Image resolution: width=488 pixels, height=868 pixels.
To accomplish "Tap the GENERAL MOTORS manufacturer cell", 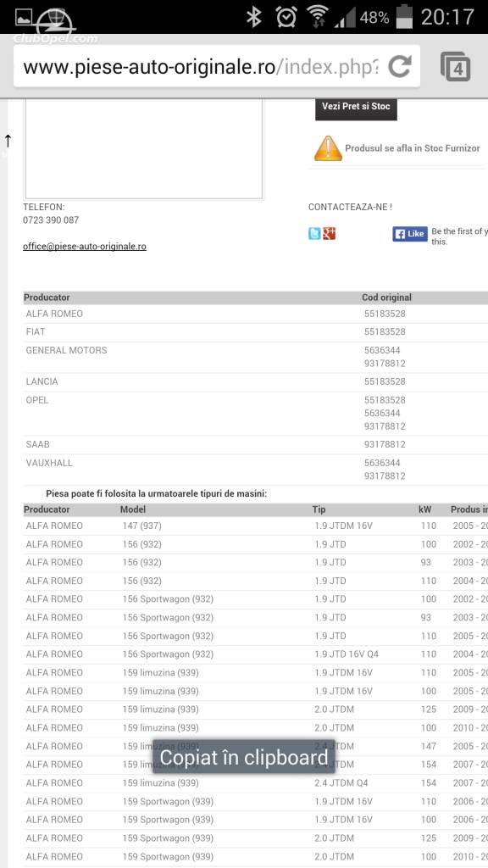I will pos(66,350).
